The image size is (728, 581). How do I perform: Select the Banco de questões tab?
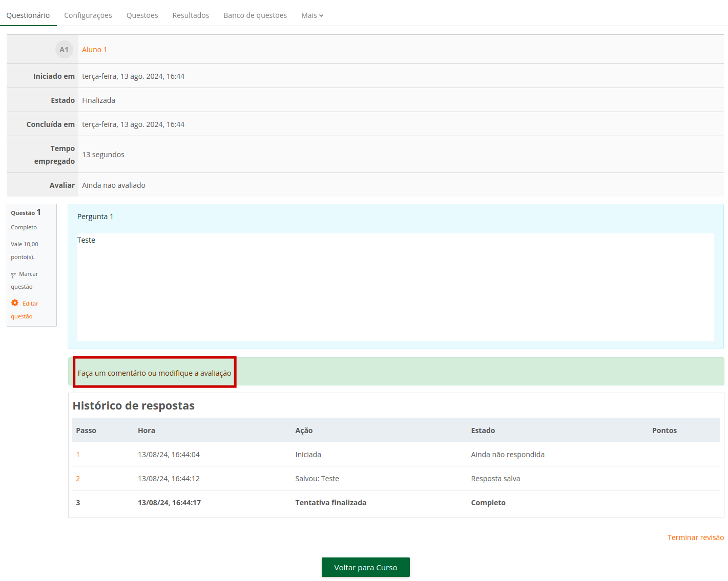[x=255, y=15]
